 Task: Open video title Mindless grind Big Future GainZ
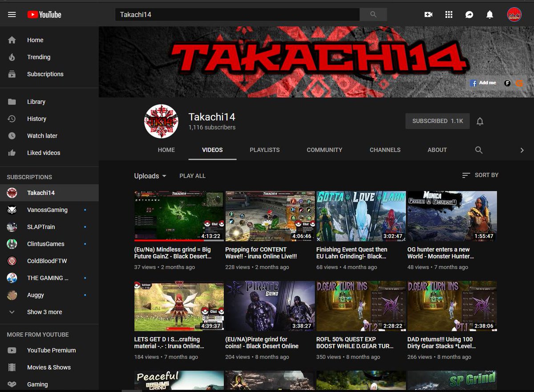tap(173, 253)
